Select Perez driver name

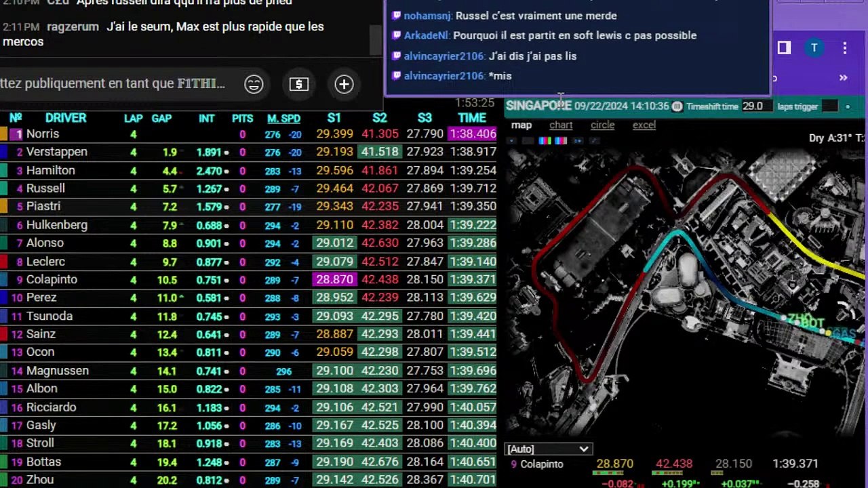point(41,298)
